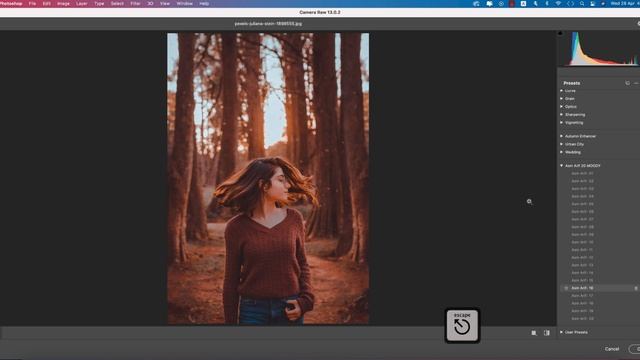
Task: Open the Window menu
Action: [184, 4]
